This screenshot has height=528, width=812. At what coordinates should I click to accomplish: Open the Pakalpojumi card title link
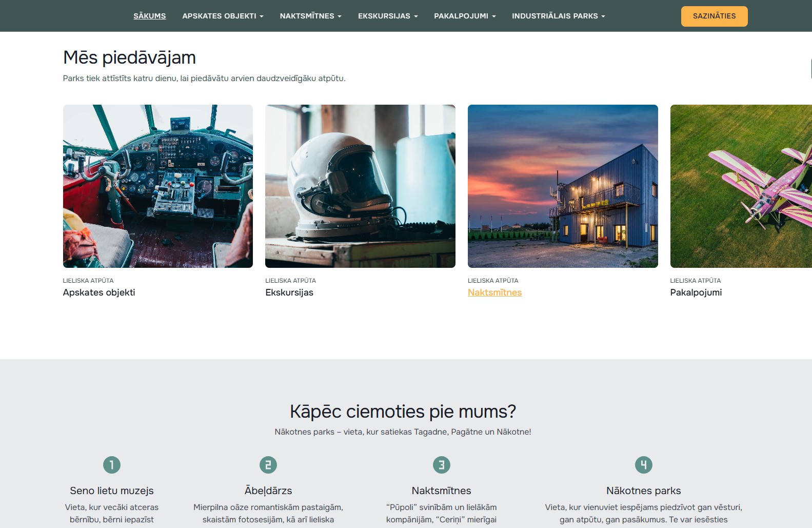(696, 292)
